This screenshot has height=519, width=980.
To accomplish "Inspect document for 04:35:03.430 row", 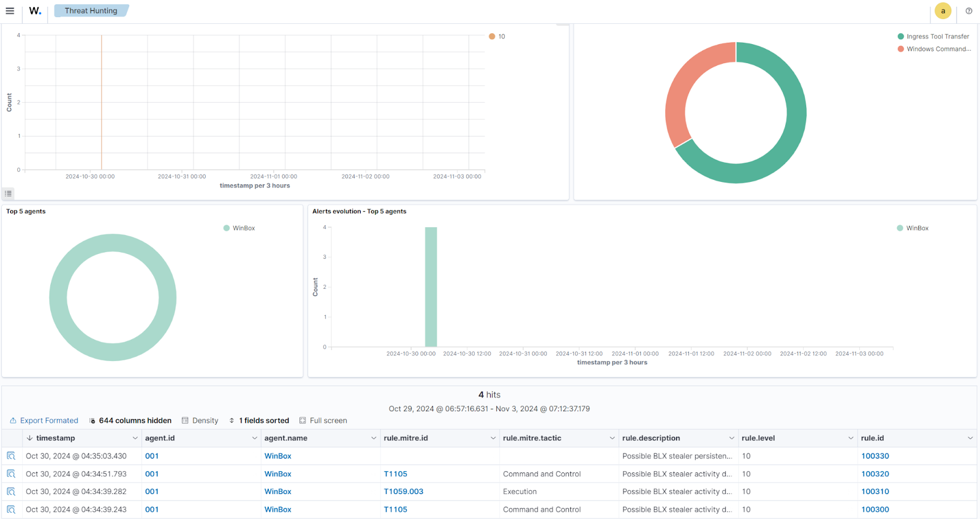I will tap(11, 456).
